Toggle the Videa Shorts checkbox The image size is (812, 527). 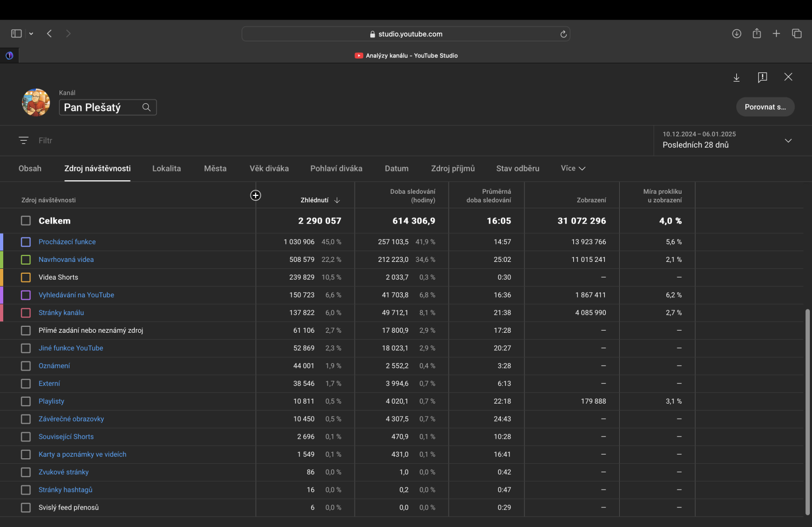[25, 278]
